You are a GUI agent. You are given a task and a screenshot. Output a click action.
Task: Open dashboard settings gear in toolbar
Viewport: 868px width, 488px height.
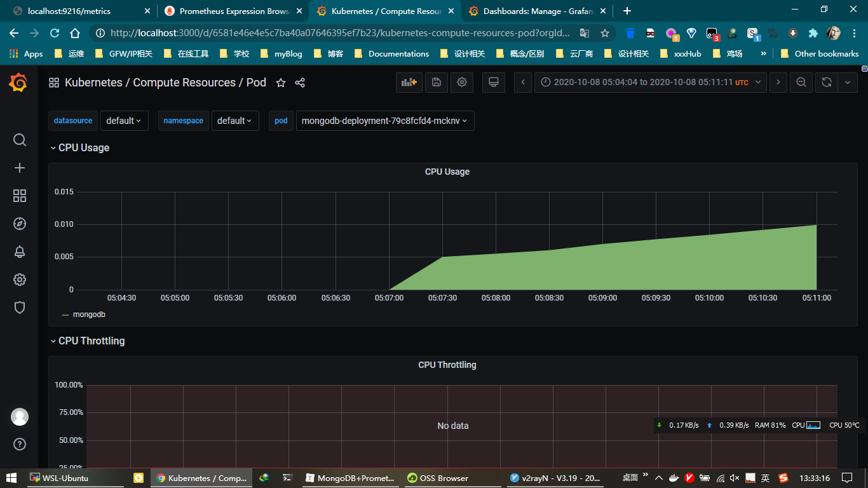(x=462, y=83)
